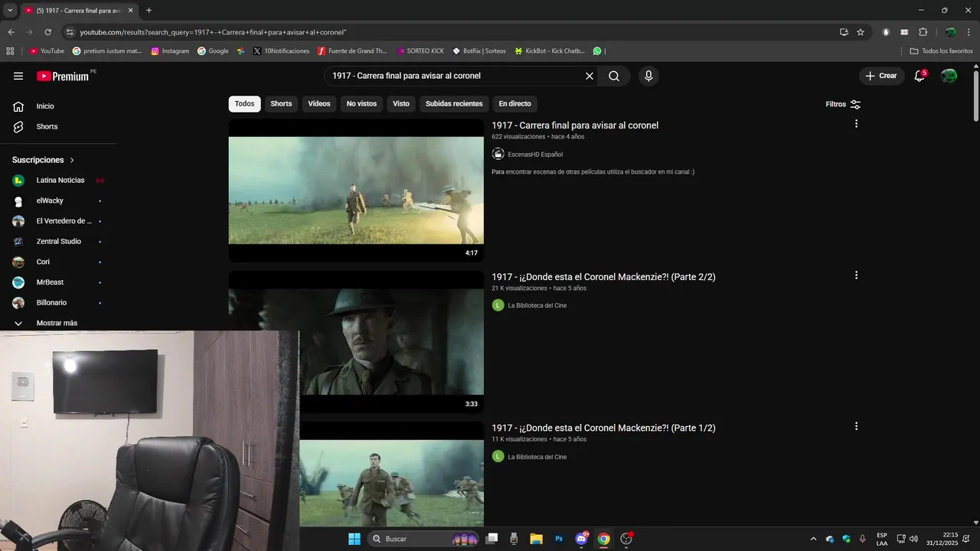980x551 pixels.
Task: Go to YouTube Premium home logo
Action: click(63, 76)
